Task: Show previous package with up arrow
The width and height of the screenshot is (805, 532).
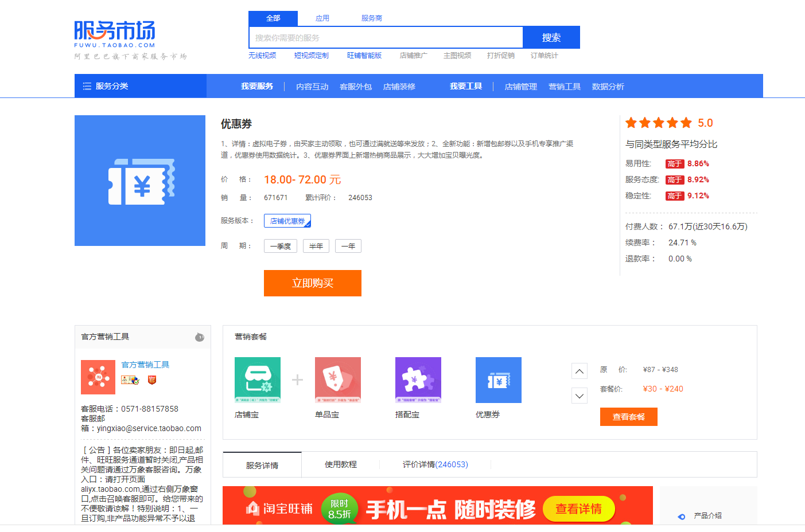Action: 580,371
